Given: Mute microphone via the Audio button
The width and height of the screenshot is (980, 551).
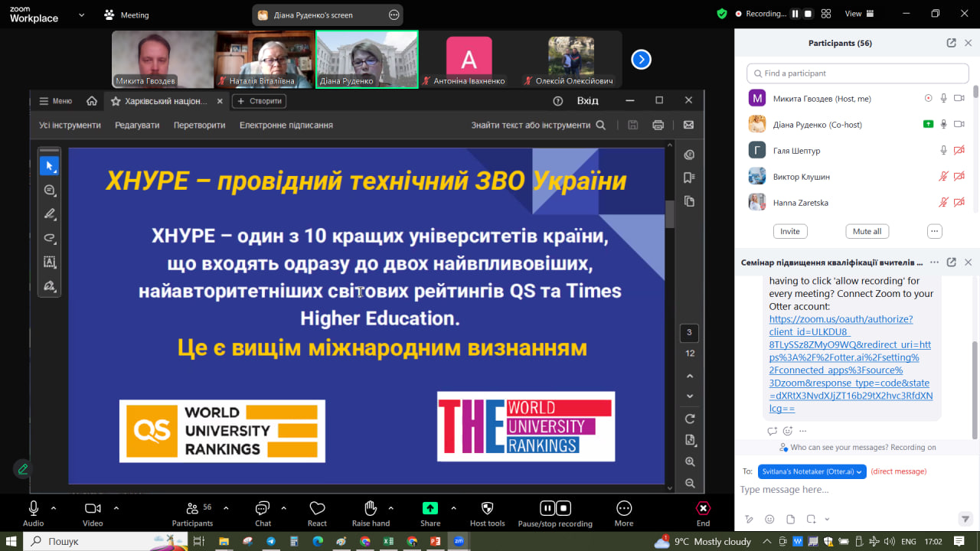Looking at the screenshot, I should pyautogui.click(x=33, y=513).
